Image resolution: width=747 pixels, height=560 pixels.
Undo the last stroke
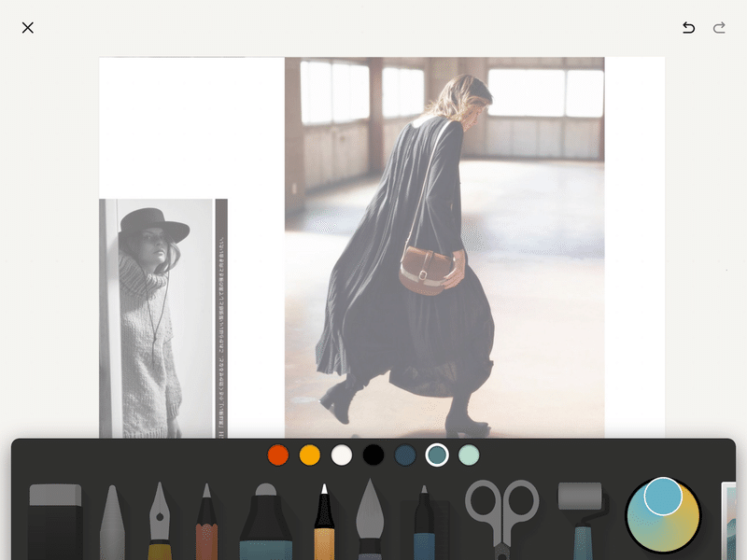coord(688,28)
